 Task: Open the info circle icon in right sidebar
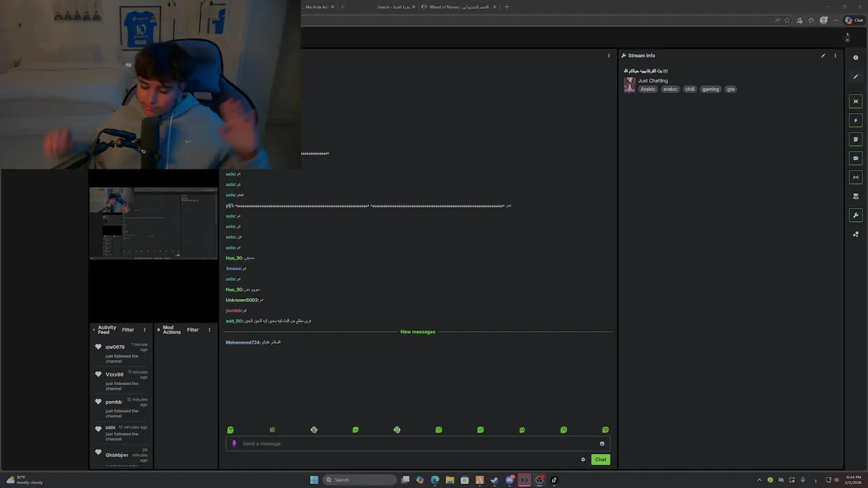856,58
